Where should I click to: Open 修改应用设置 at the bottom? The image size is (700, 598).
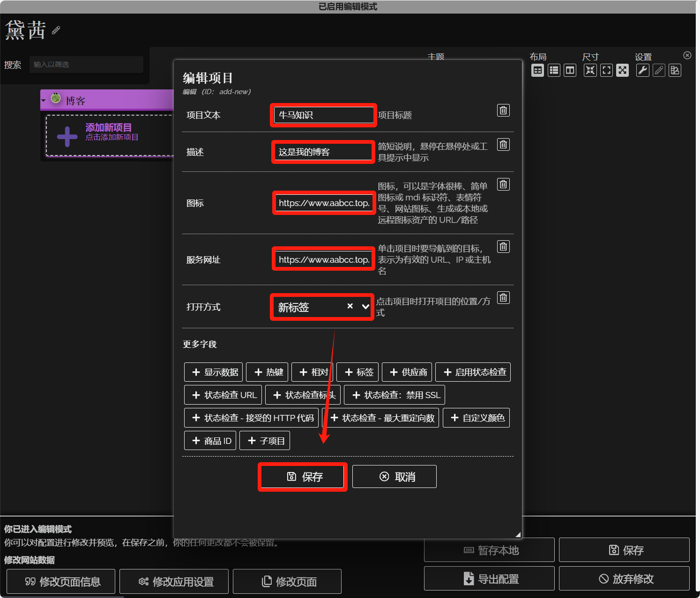174,582
